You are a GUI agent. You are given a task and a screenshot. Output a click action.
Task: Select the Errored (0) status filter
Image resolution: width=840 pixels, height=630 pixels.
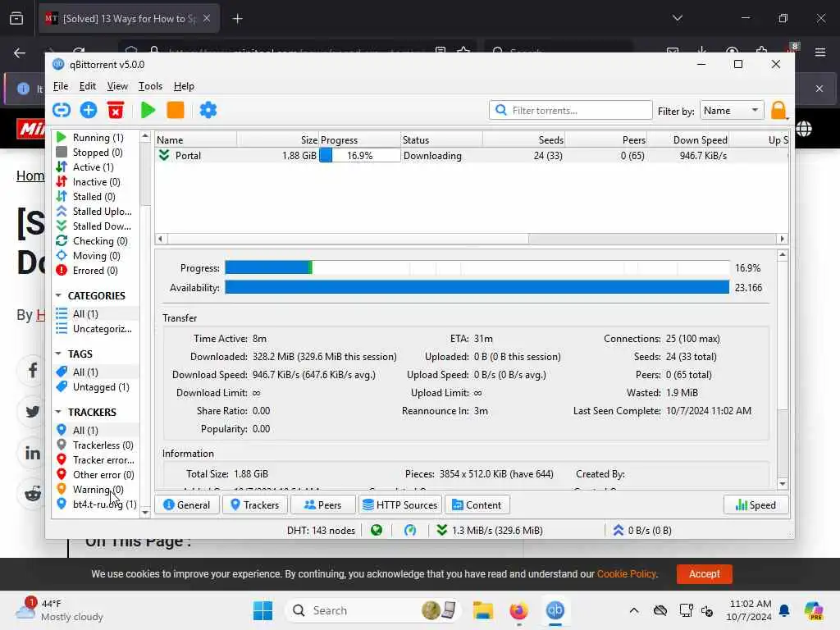(97, 271)
